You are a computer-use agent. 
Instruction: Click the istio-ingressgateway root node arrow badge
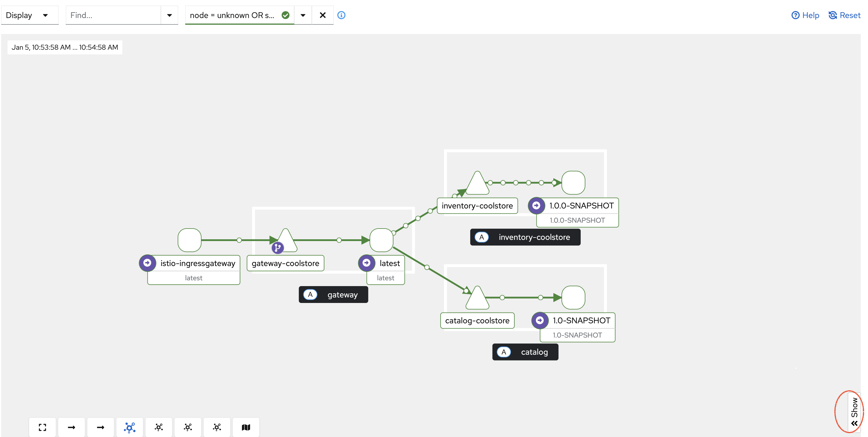(x=147, y=263)
